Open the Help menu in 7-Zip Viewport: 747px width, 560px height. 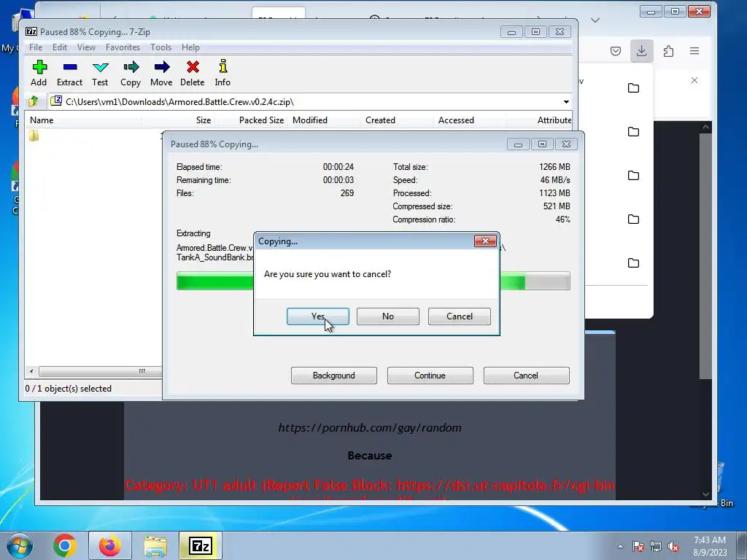click(x=190, y=47)
